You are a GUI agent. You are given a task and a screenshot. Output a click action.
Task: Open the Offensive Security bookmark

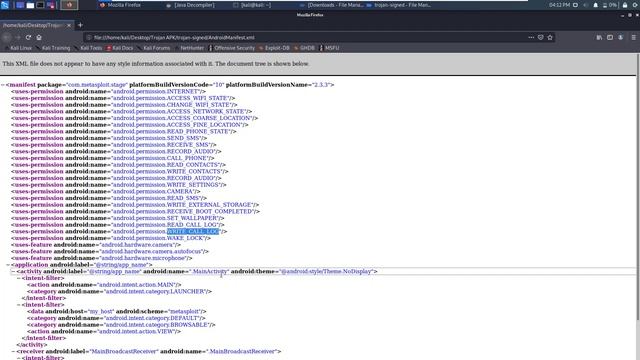tap(232, 48)
